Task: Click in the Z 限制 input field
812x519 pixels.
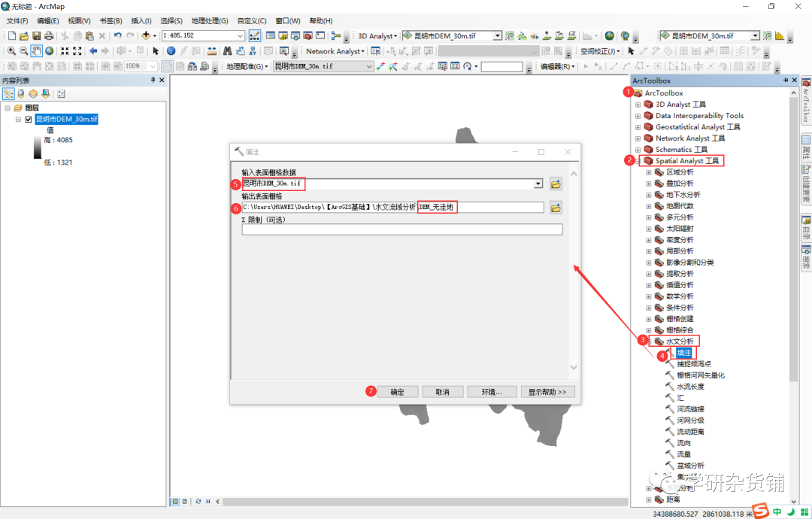Action: (401, 229)
